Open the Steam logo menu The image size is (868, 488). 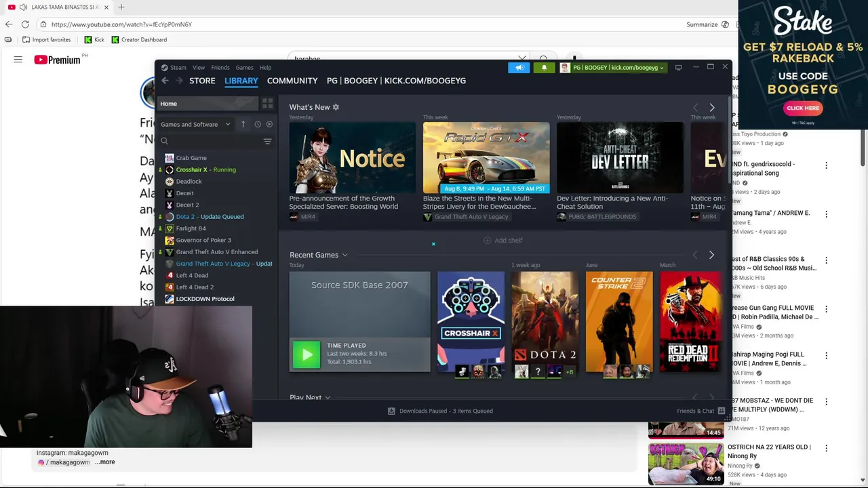point(174,68)
